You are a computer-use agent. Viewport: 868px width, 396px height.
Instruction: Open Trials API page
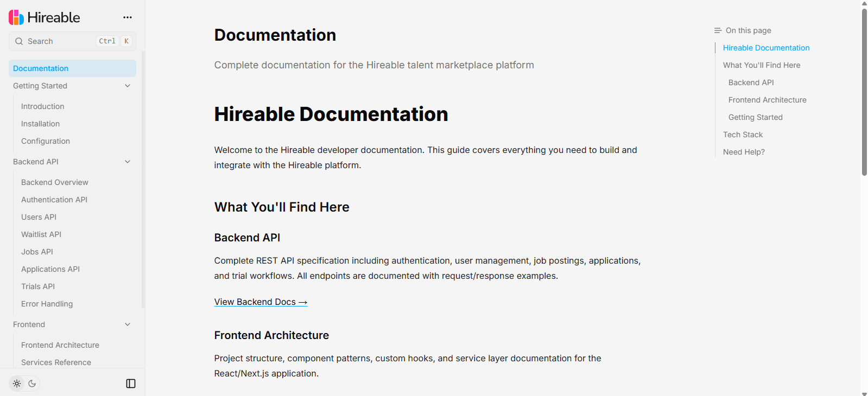(x=38, y=286)
